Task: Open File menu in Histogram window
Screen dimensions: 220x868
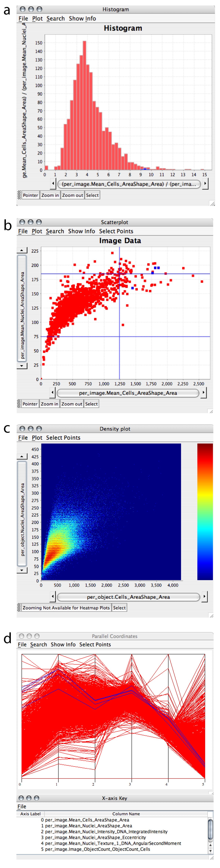Action: [x=23, y=18]
